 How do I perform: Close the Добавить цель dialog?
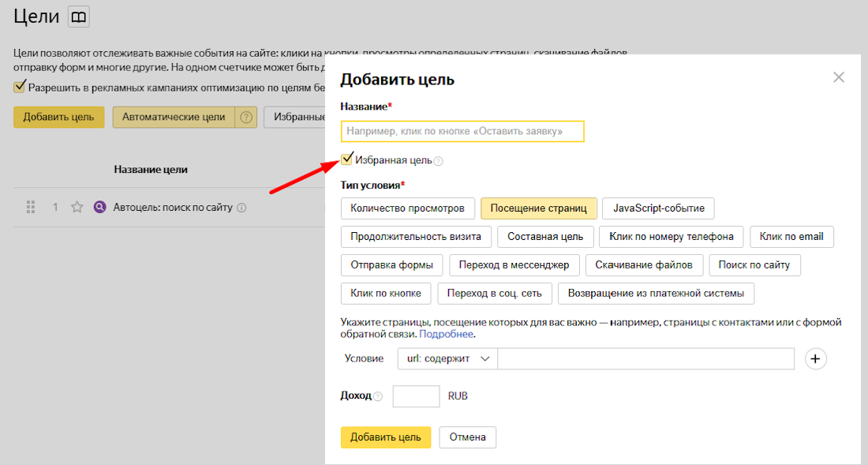pyautogui.click(x=839, y=77)
